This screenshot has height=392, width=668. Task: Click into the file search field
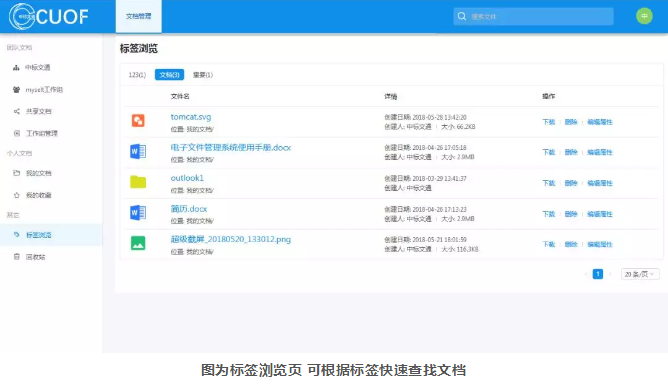tap(533, 16)
